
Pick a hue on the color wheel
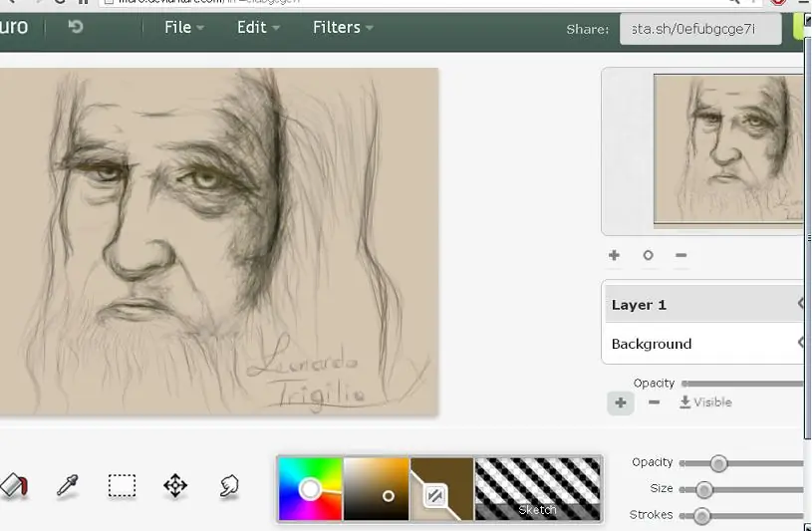pos(310,488)
